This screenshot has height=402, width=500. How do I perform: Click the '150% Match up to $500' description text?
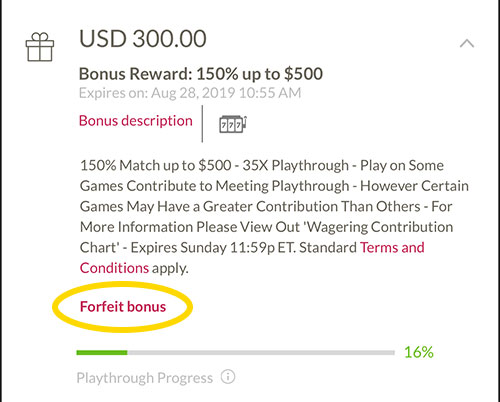click(156, 166)
